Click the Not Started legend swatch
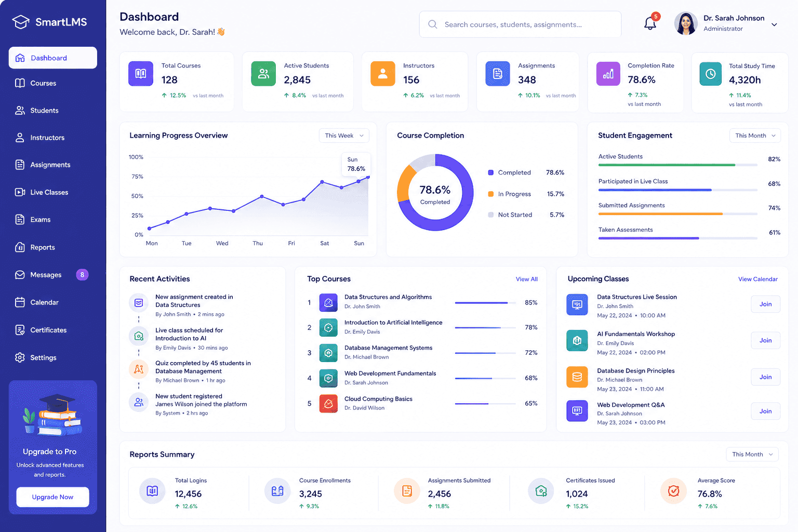 [490, 215]
